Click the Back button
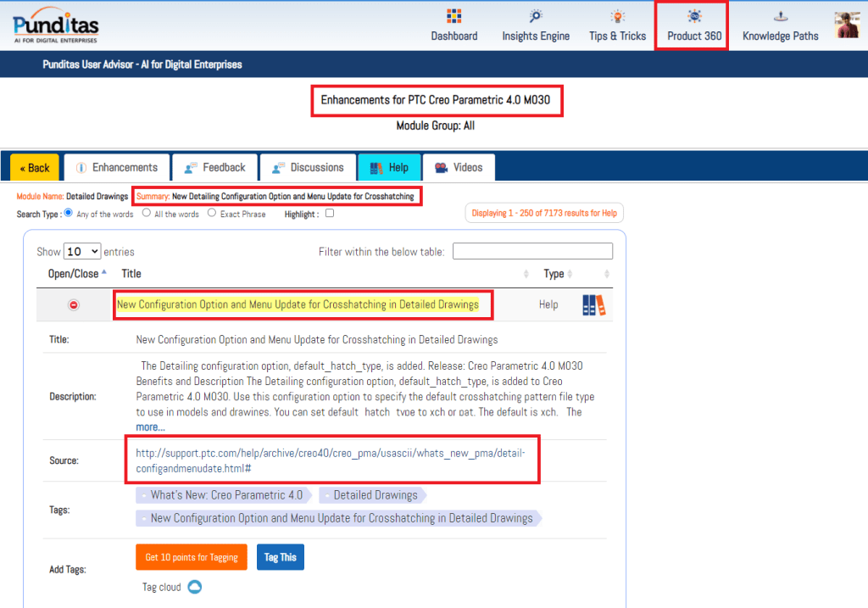 click(x=35, y=168)
